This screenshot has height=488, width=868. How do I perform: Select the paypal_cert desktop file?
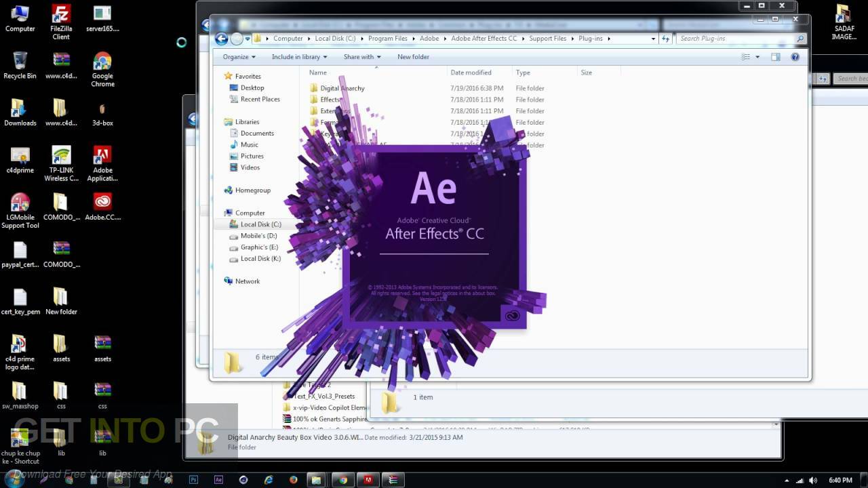tap(20, 254)
